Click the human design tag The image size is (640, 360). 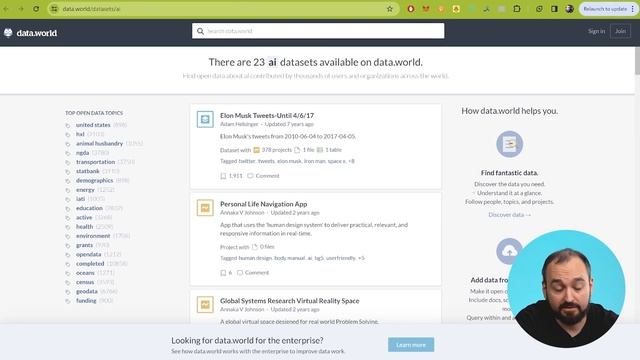point(255,258)
